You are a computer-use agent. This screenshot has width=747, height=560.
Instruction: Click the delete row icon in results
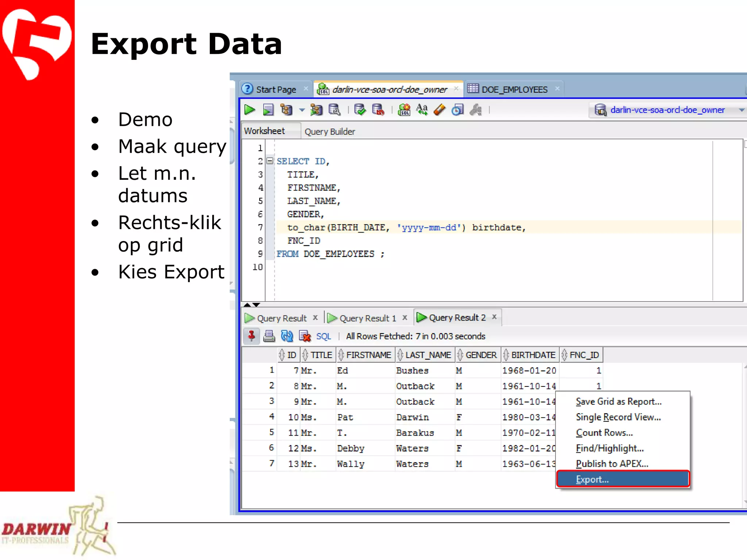pos(305,336)
